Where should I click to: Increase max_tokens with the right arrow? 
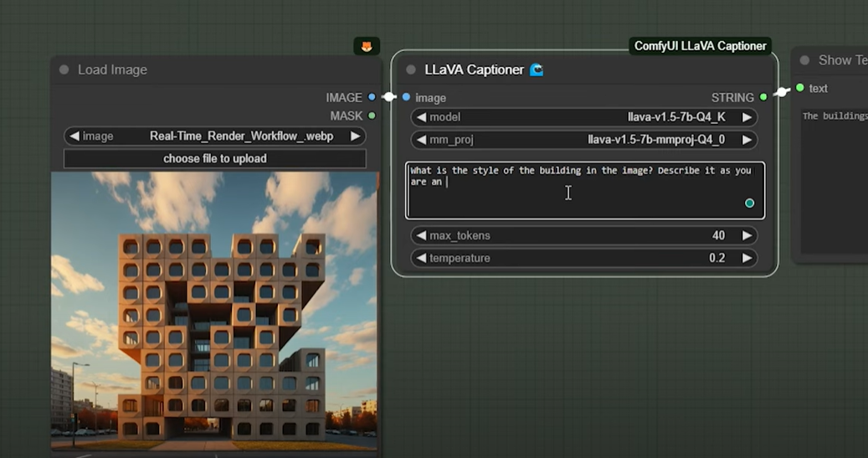[747, 236]
